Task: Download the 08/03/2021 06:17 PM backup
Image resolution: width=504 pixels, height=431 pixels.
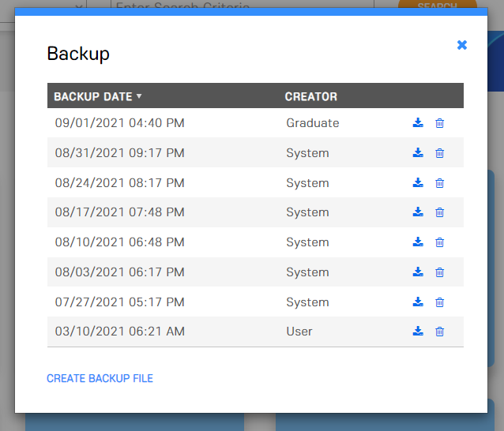Action: (418, 272)
